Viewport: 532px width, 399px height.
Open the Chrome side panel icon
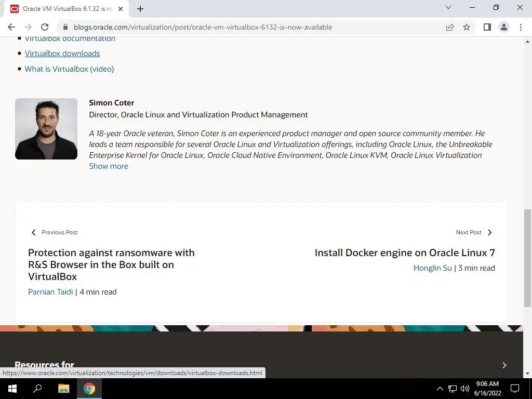487,27
